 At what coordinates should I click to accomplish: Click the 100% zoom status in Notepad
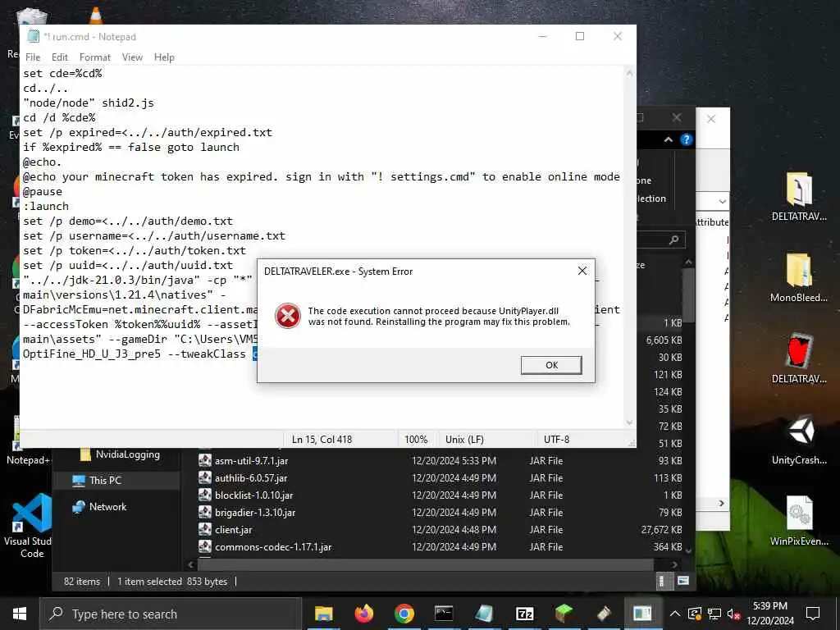[416, 440]
